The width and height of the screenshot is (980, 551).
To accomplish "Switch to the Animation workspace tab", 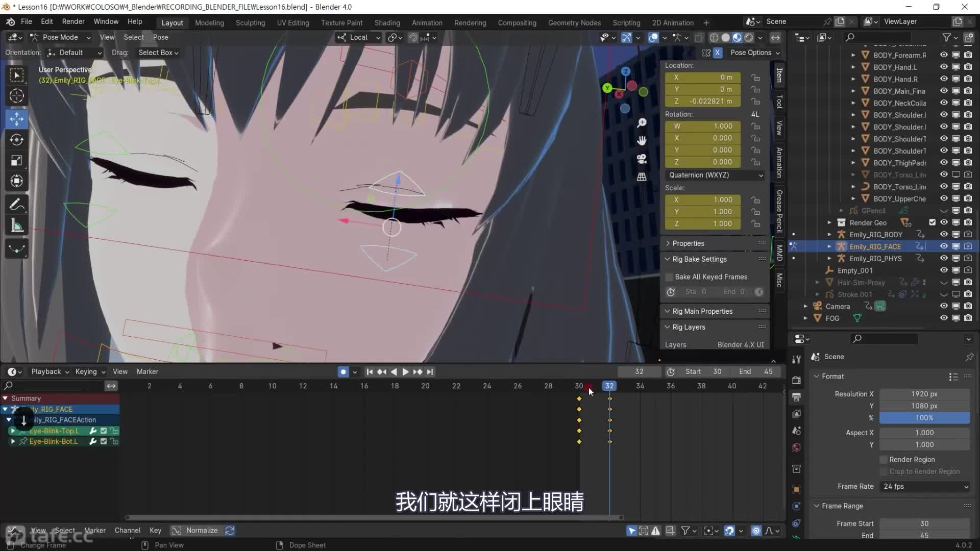I will tap(427, 23).
